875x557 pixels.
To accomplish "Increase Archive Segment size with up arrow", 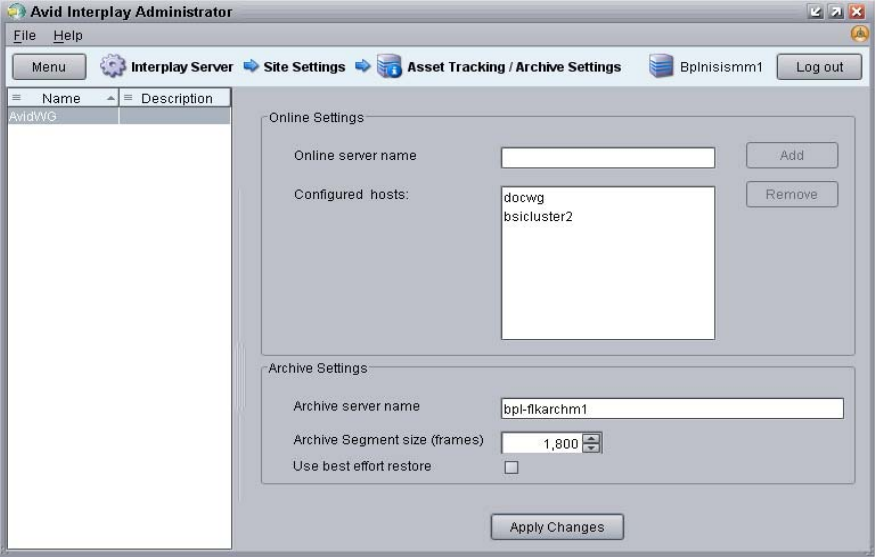I will click(591, 438).
